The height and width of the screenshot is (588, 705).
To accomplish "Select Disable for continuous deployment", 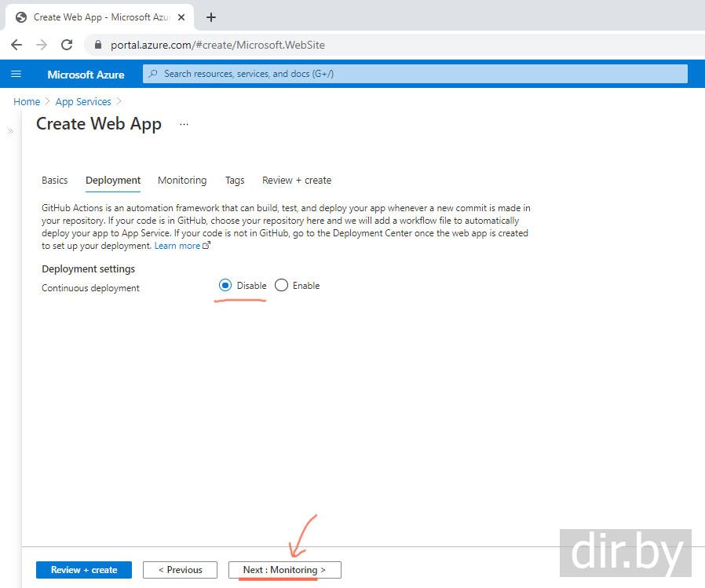I will click(225, 286).
